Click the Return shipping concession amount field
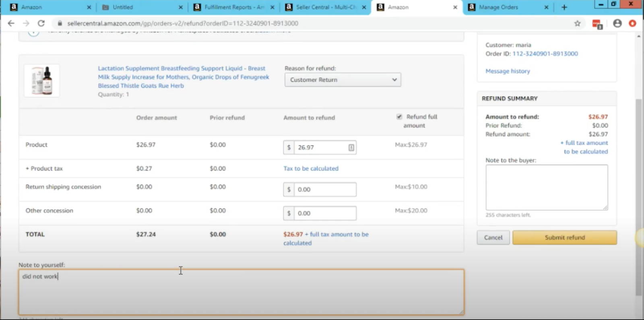Image resolution: width=644 pixels, height=320 pixels. tap(325, 189)
